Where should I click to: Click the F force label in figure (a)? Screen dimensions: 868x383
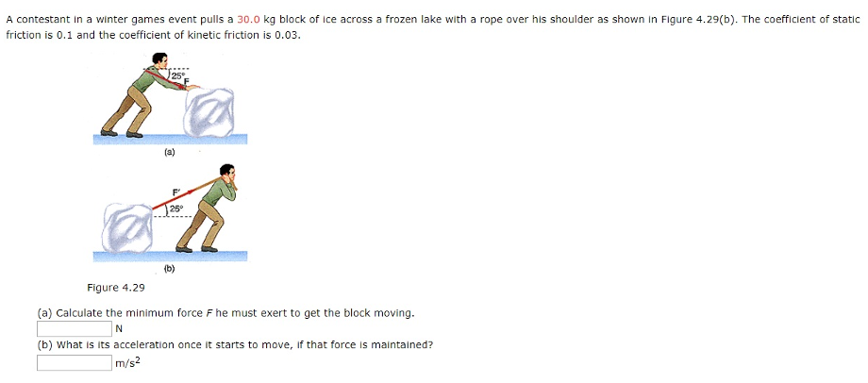[x=187, y=82]
